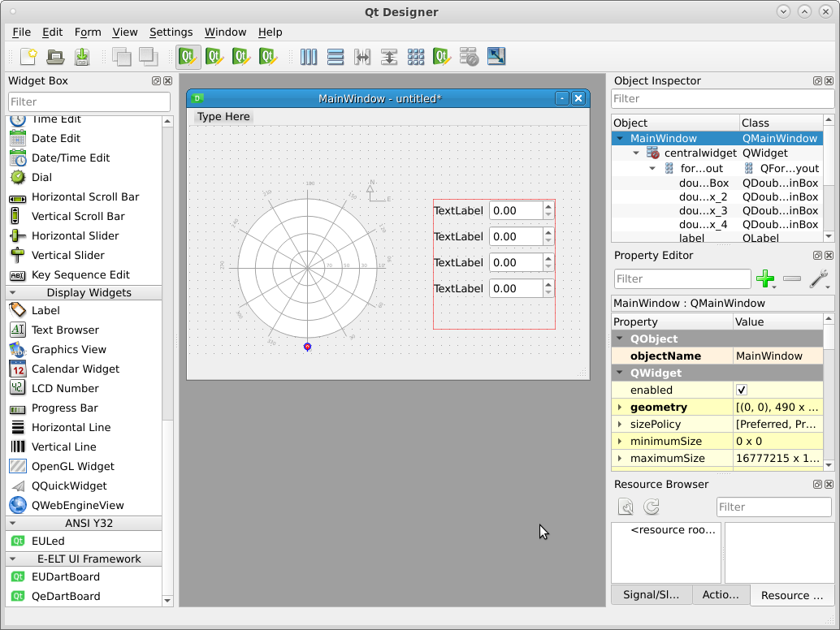Open the wrench configure menu in Property Editor
This screenshot has width=840, height=630.
[x=819, y=279]
